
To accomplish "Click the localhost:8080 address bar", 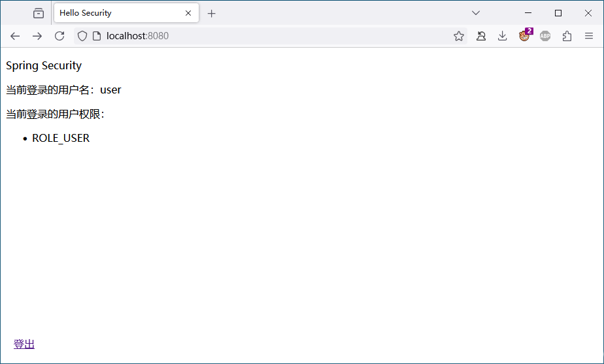I will [269, 36].
